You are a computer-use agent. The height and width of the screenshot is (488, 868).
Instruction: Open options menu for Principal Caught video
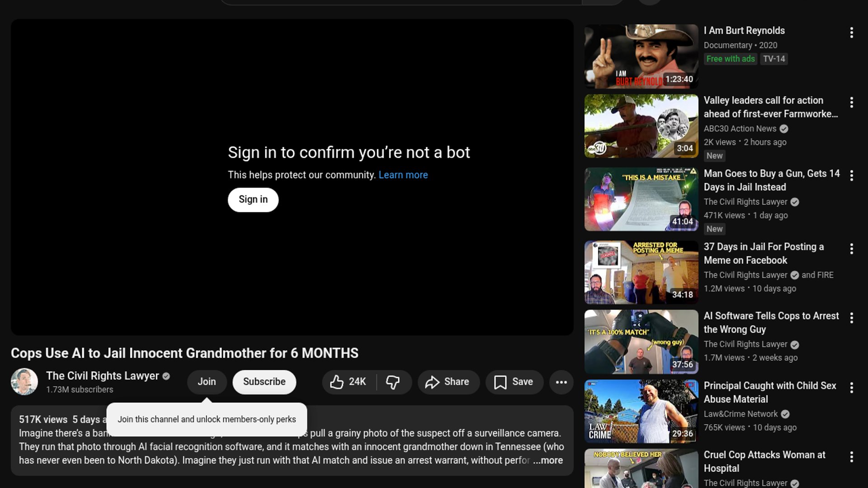coord(851,388)
